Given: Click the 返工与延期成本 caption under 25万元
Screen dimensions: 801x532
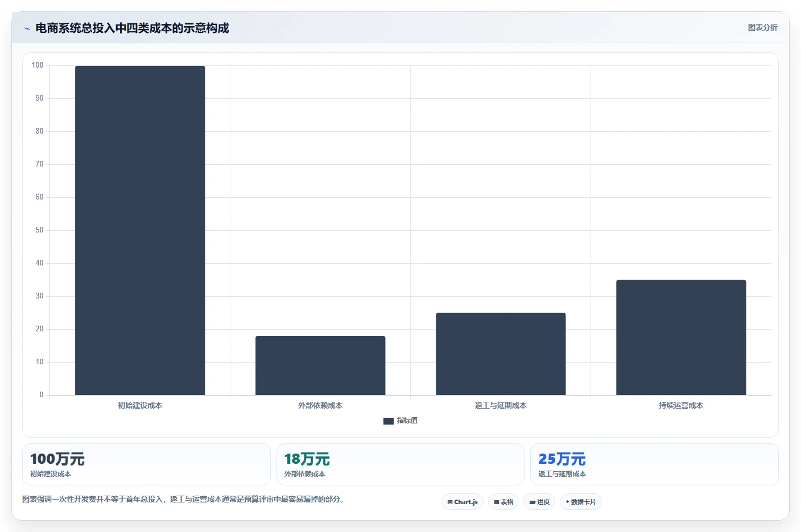Looking at the screenshot, I should coord(562,474).
